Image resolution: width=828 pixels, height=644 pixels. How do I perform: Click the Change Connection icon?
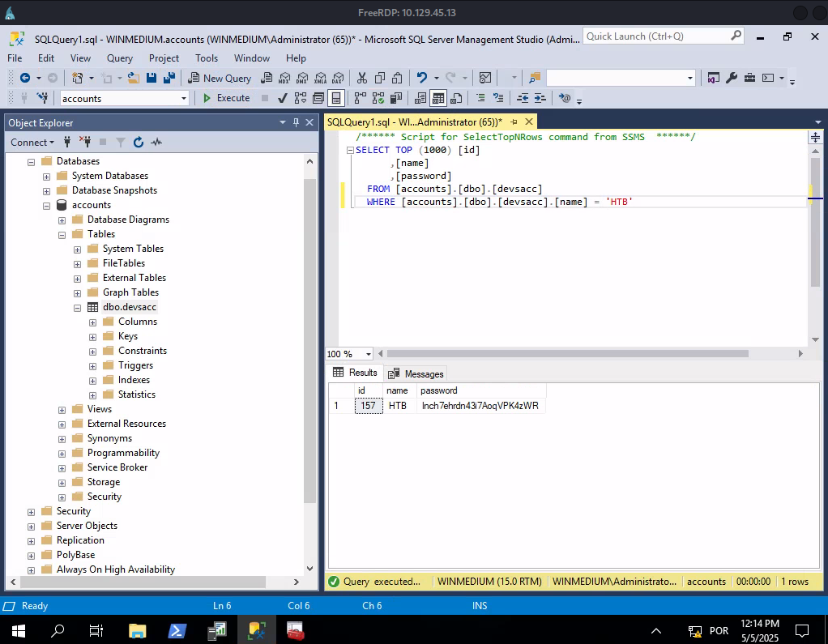[x=42, y=98]
